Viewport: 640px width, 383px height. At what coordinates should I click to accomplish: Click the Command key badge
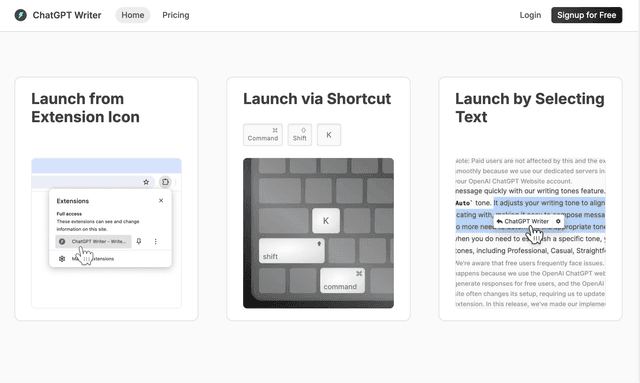click(263, 135)
